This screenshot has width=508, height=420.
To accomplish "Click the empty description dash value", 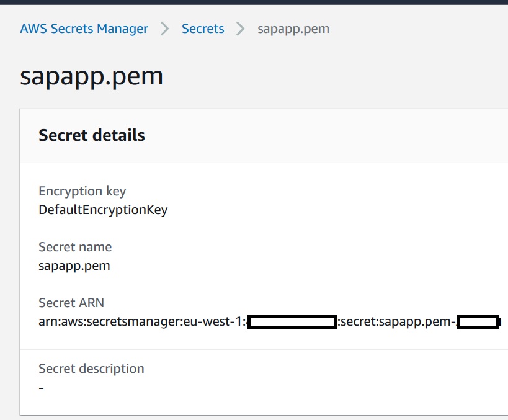I will coord(41,388).
